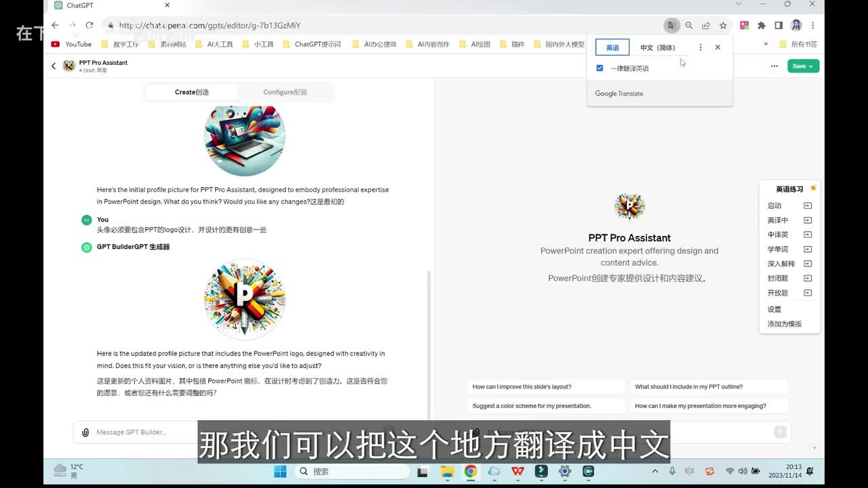Open the three-dot menu next to Save
Screen dimensions: 868x488
pos(774,66)
